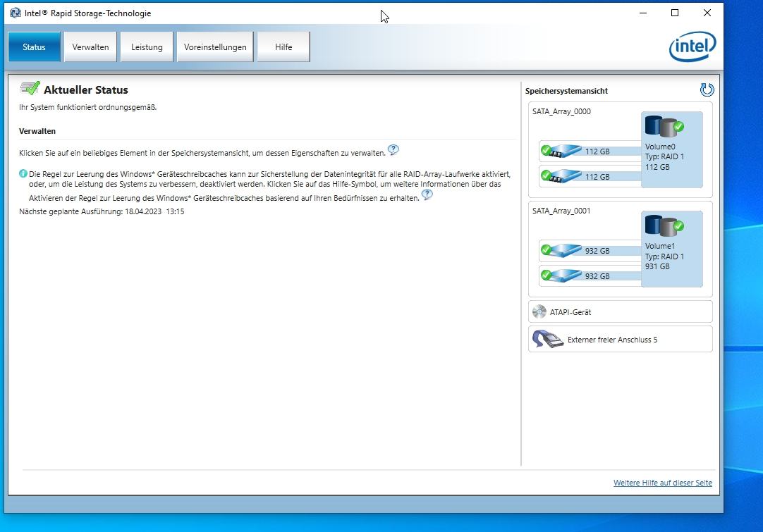Click 'Externer freier Anschluss 5' text
The width and height of the screenshot is (763, 532).
tap(612, 340)
